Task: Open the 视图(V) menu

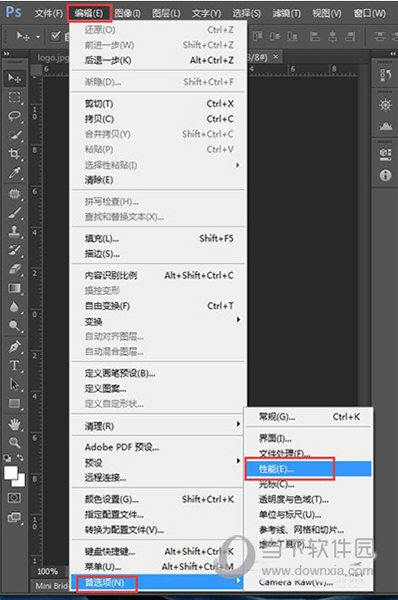Action: click(326, 13)
